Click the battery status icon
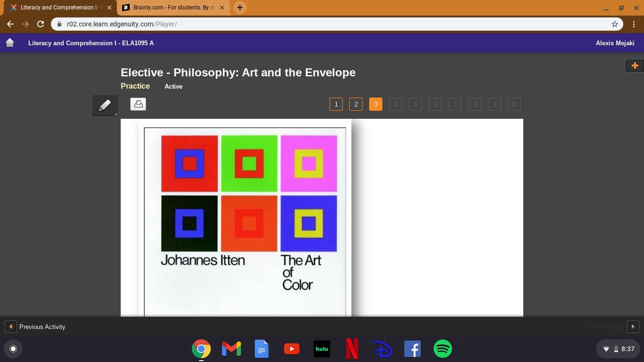This screenshot has width=644, height=362. pos(616,349)
